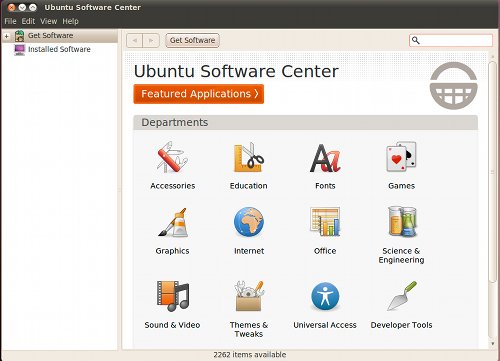Image resolution: width=500 pixels, height=361 pixels.
Task: Open the View menu
Action: pyautogui.click(x=49, y=21)
